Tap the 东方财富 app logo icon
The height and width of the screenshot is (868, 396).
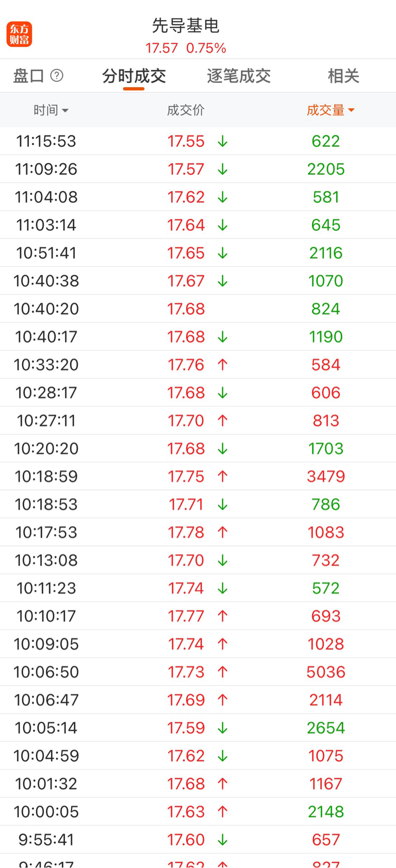[x=19, y=35]
